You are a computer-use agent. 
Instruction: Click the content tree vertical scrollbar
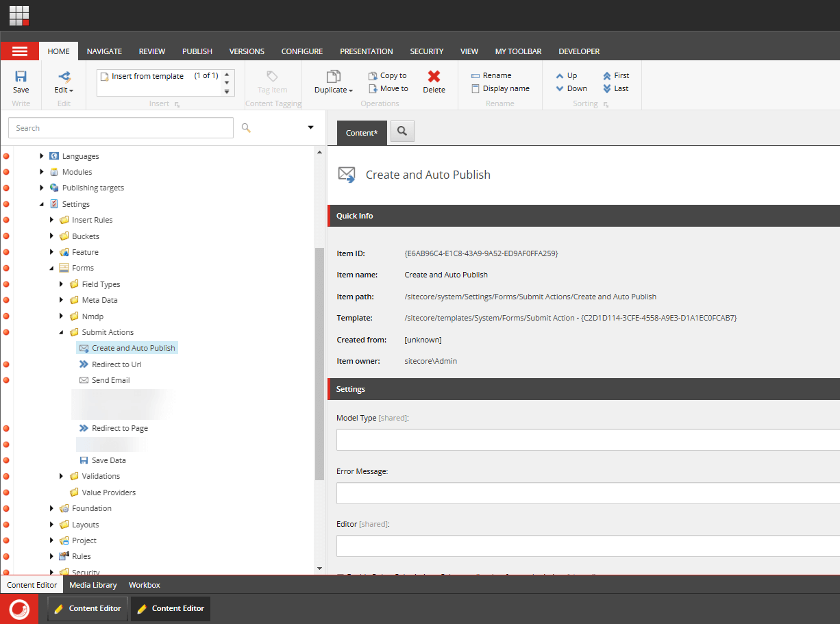coord(319,363)
